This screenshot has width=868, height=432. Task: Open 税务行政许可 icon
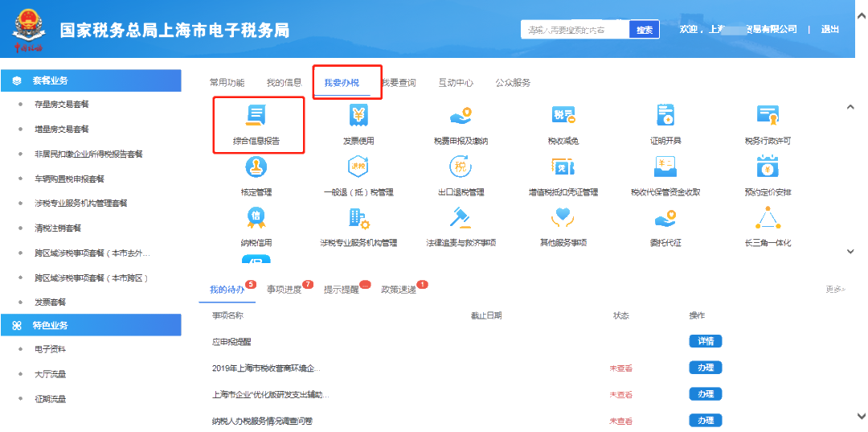pos(768,115)
